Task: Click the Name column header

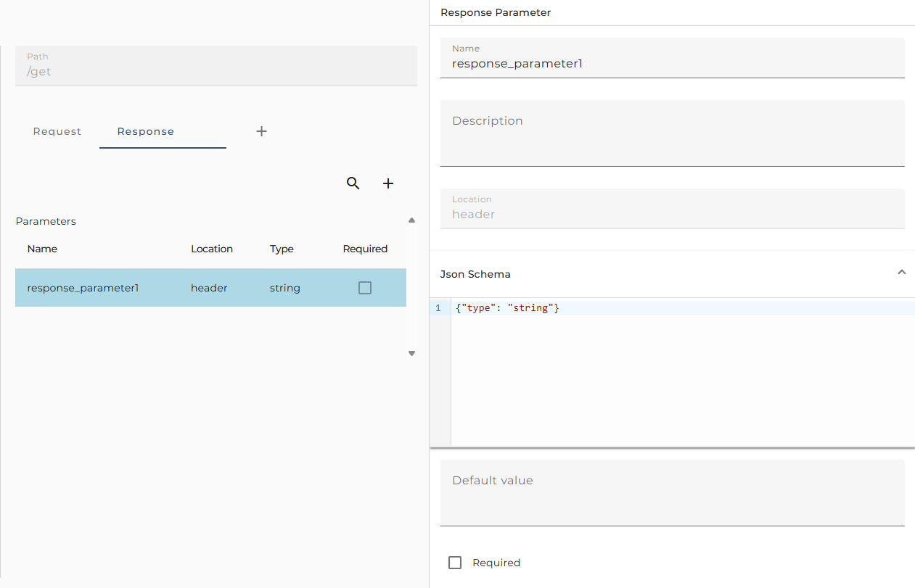Action: point(42,249)
